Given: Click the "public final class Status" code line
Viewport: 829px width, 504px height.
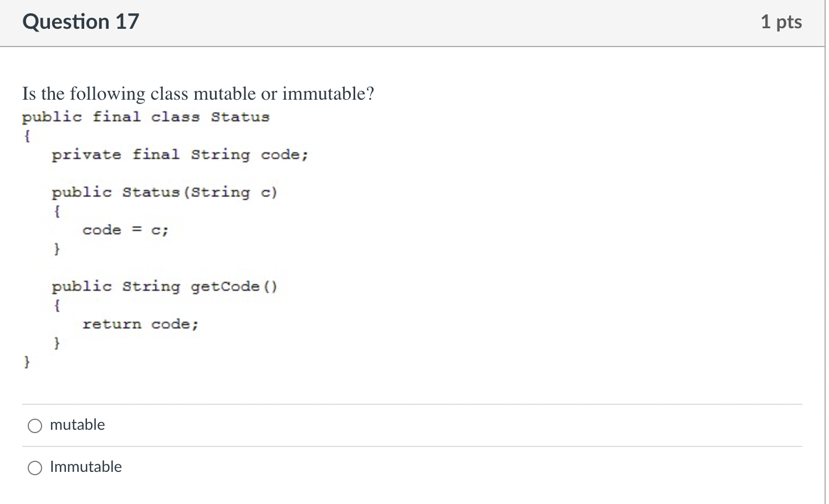Looking at the screenshot, I should pos(145,117).
